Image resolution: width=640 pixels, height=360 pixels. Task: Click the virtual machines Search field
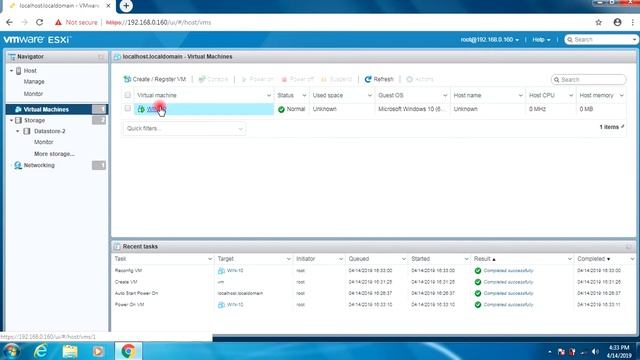pos(588,80)
